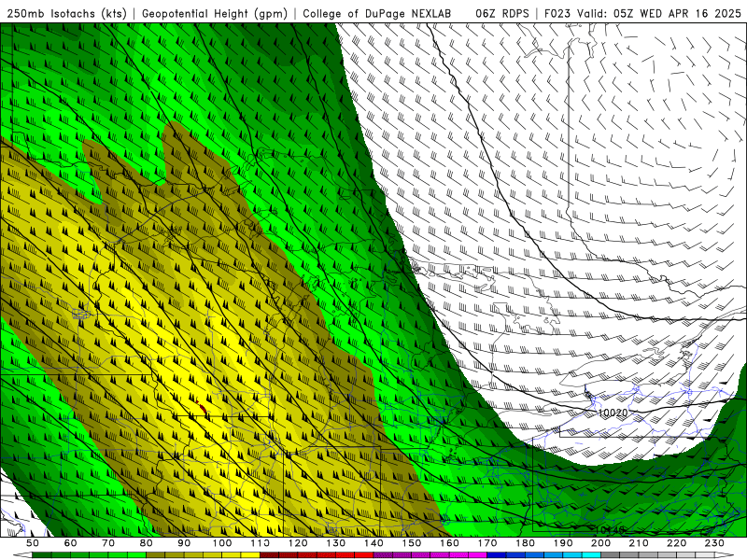Click the 140 value on the color scale
The width and height of the screenshot is (747, 560).
tap(373, 543)
